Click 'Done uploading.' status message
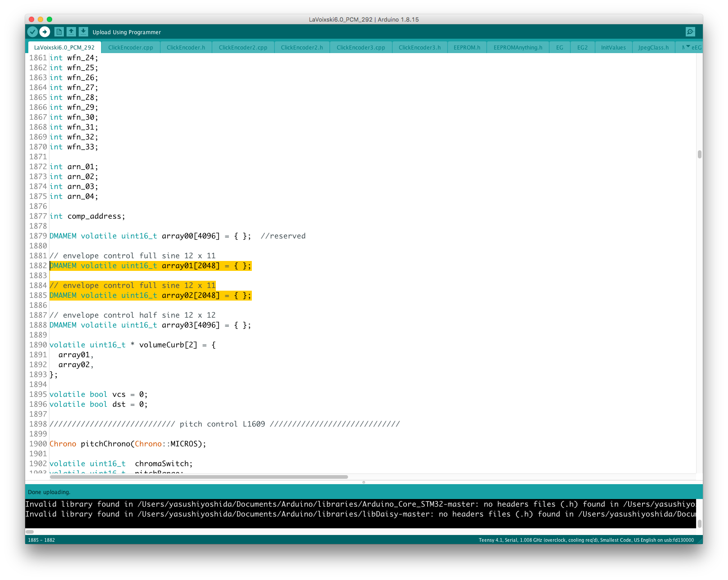 point(49,492)
